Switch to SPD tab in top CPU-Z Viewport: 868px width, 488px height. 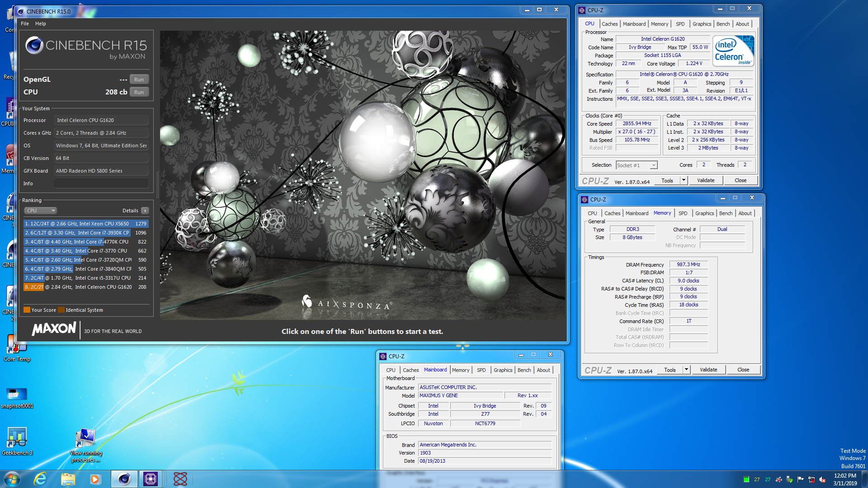pyautogui.click(x=680, y=24)
